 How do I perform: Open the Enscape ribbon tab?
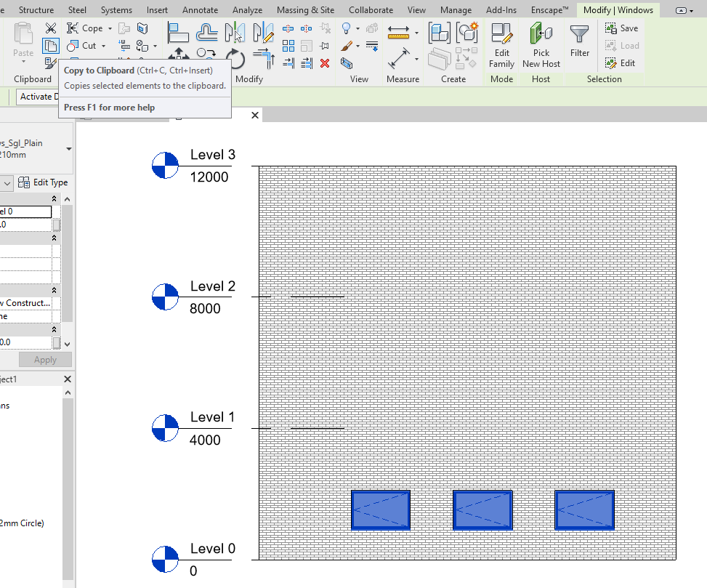click(549, 10)
